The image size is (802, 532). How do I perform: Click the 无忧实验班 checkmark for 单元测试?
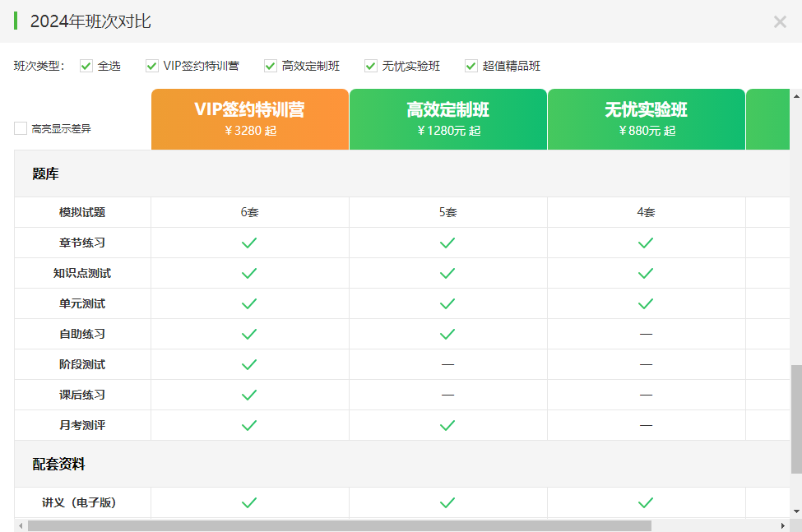click(x=646, y=304)
